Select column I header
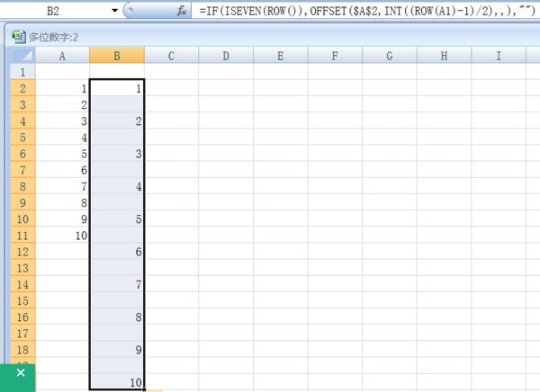Image resolution: width=540 pixels, height=392 pixels. point(499,56)
